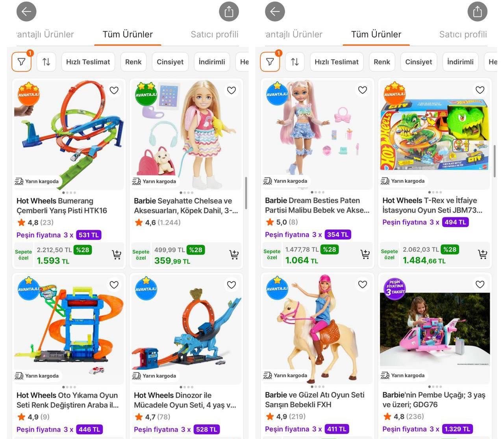This screenshot has height=439, width=504.
Task: Click the scrollbar on the right screen edge
Action: [495, 161]
